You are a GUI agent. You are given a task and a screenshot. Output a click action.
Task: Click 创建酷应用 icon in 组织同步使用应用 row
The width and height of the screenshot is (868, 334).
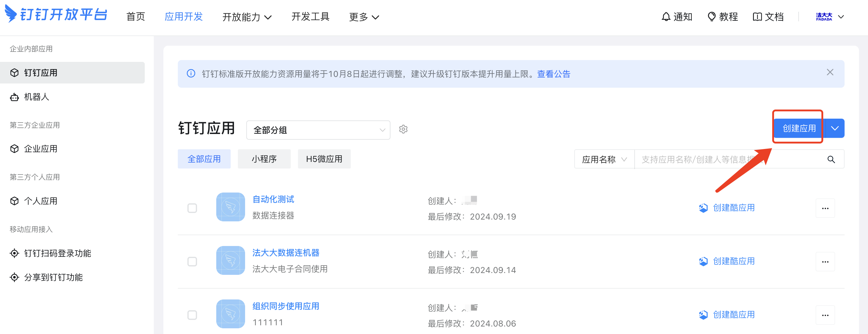tap(703, 315)
